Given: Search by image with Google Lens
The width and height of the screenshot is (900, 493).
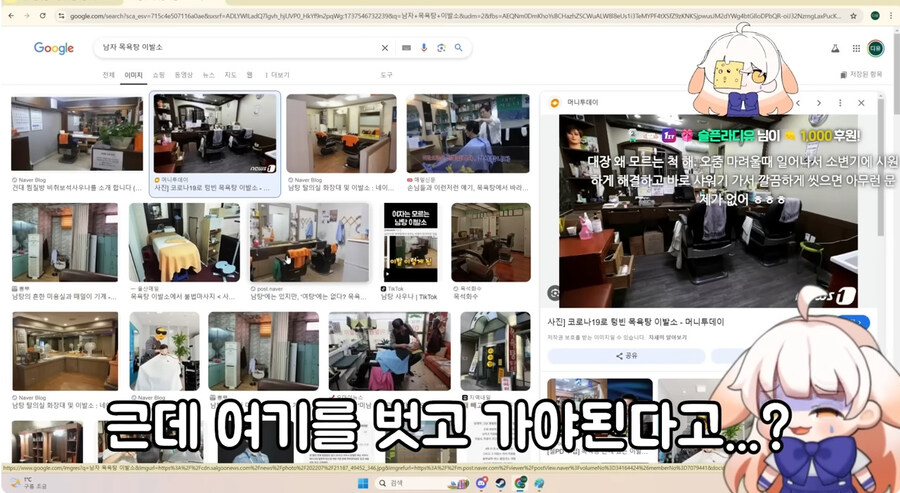Looking at the screenshot, I should [441, 48].
